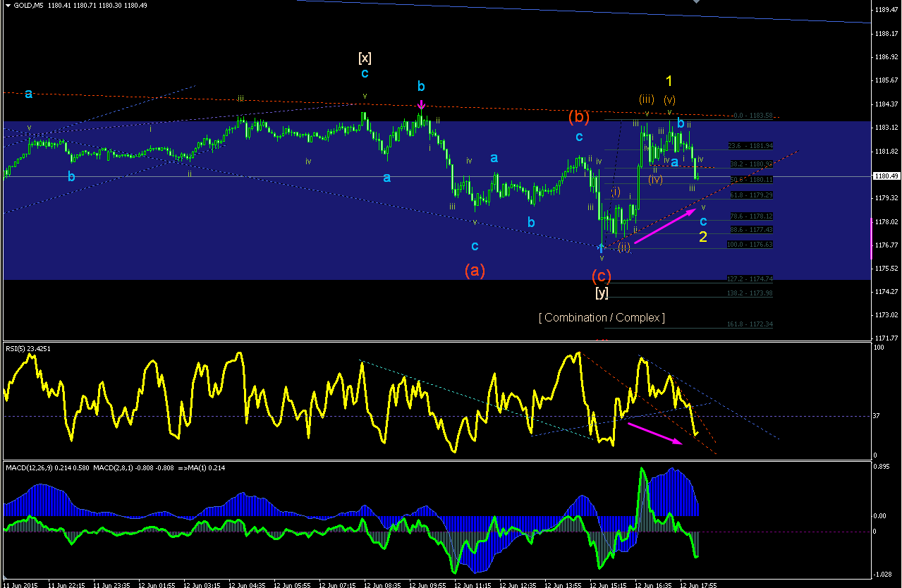
Task: Click the RSI scale value 100
Action: tap(879, 348)
